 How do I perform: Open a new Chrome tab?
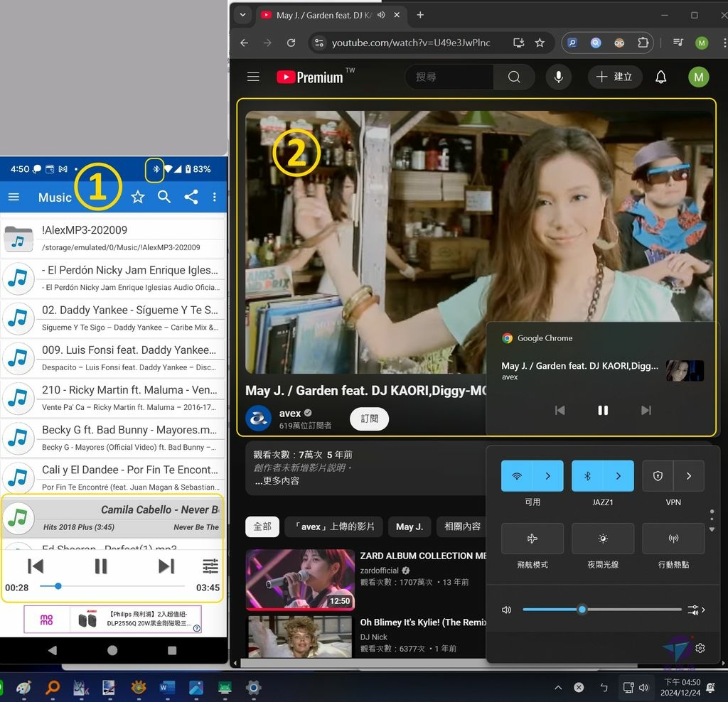tap(420, 15)
